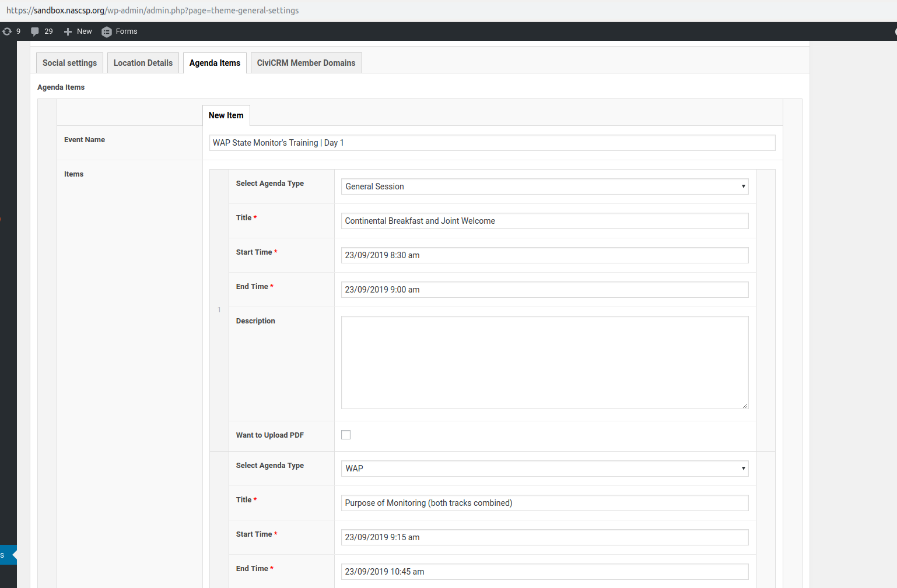Open the Forms menu icon

coord(107,32)
